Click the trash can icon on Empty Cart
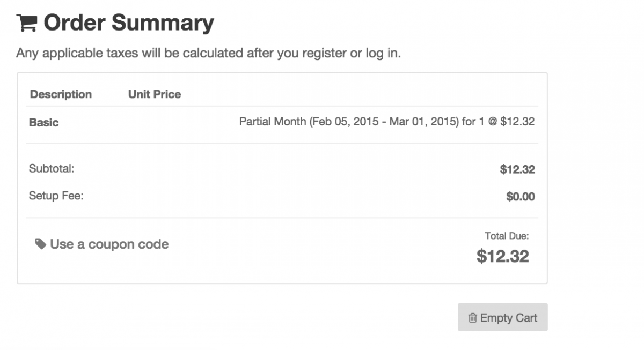The image size is (644, 350). (x=473, y=318)
